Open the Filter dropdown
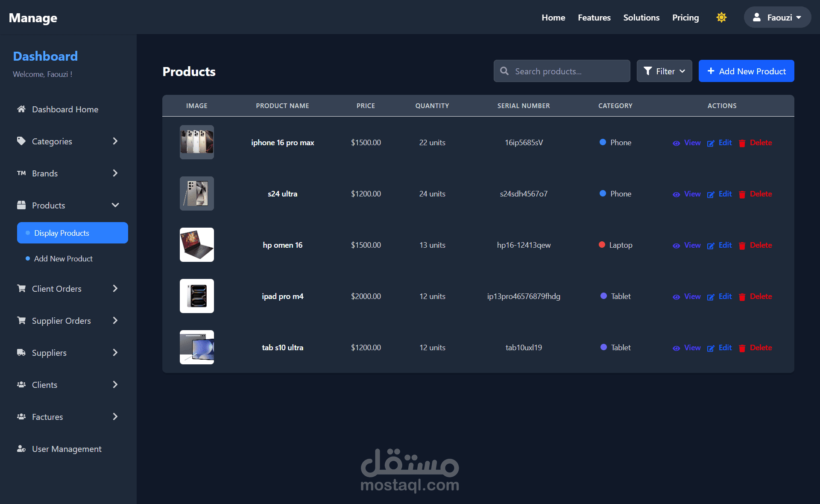This screenshot has width=820, height=504. [x=664, y=71]
